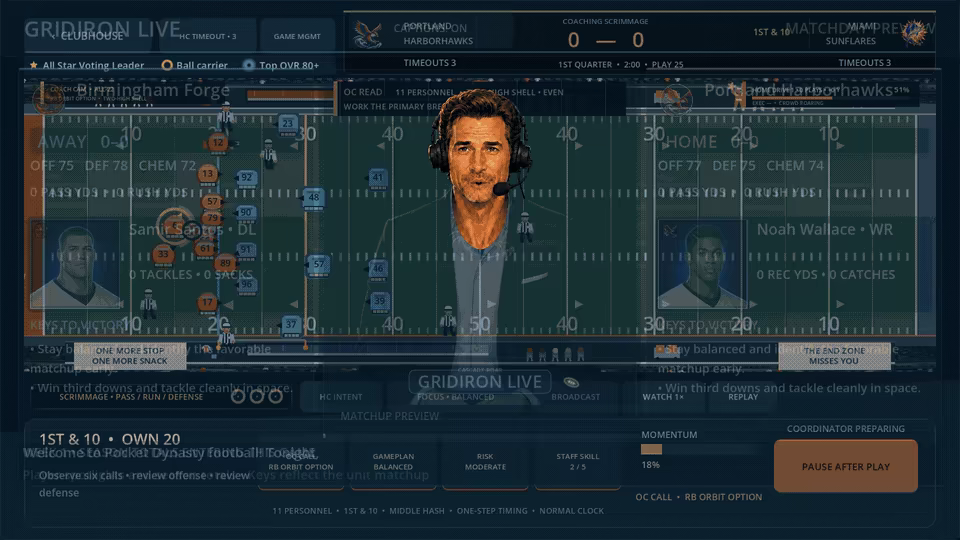Select orange player token 17
960x540 pixels.
(x=208, y=302)
